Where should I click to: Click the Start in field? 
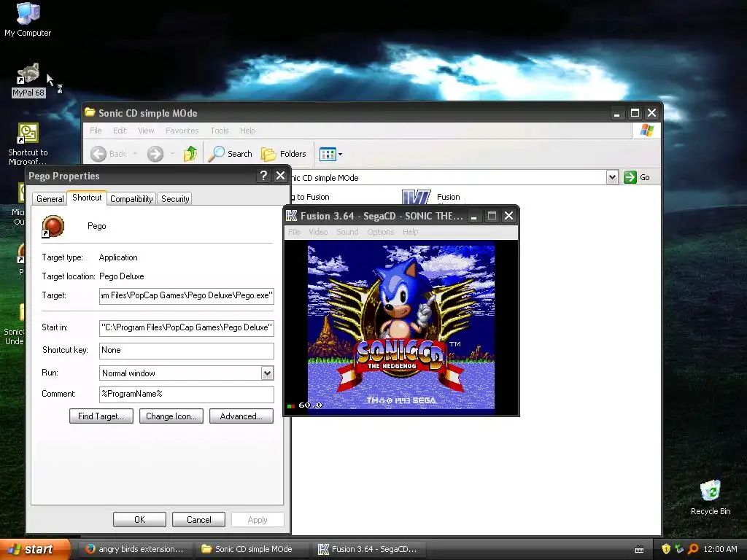[186, 327]
